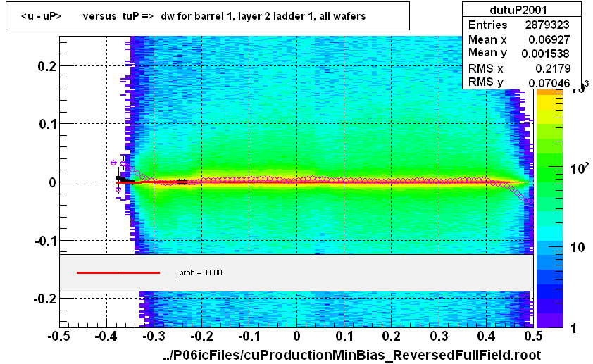Click the prob = 0.000 legend text
This screenshot has height=364, width=593.
(x=201, y=272)
